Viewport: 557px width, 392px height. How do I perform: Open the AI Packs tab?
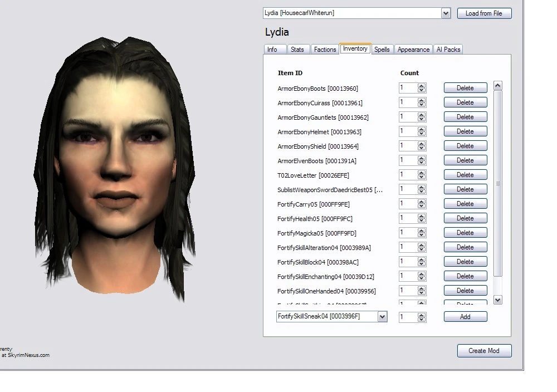pyautogui.click(x=448, y=50)
